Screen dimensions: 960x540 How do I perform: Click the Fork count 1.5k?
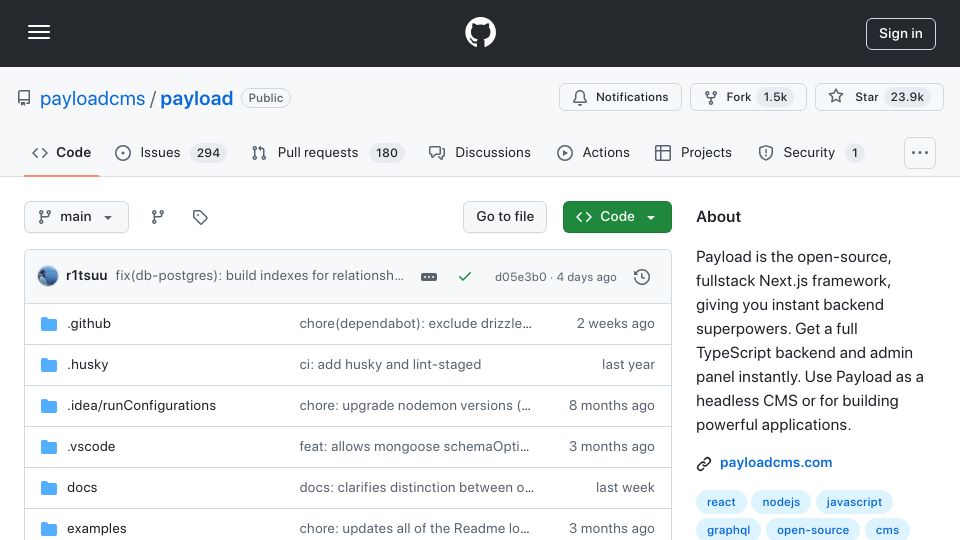[x=775, y=97]
